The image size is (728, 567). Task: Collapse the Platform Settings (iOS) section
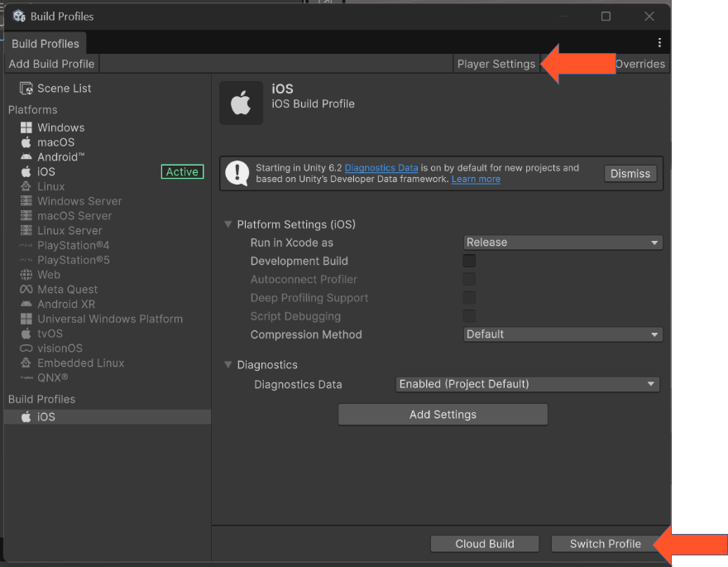228,224
